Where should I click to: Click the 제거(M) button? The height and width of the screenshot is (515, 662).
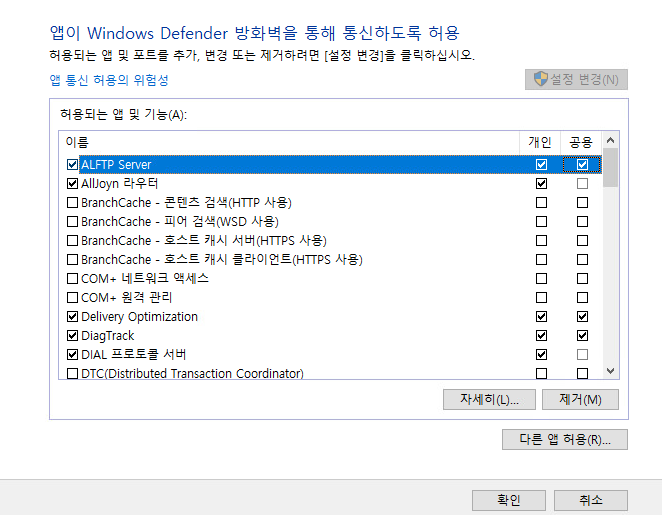point(580,399)
